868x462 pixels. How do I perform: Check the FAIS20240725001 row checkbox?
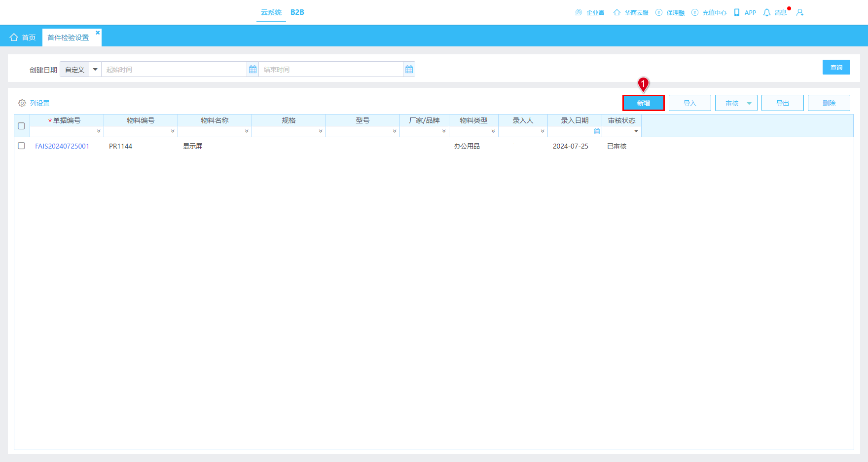click(21, 146)
